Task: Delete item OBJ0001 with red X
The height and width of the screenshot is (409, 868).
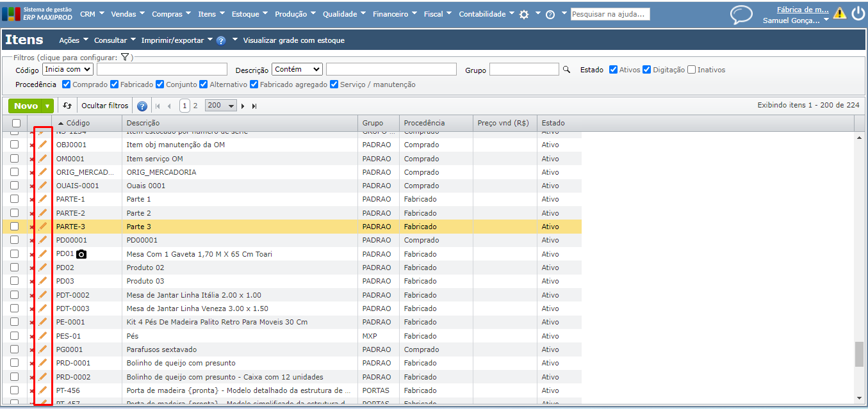Action: coord(32,145)
